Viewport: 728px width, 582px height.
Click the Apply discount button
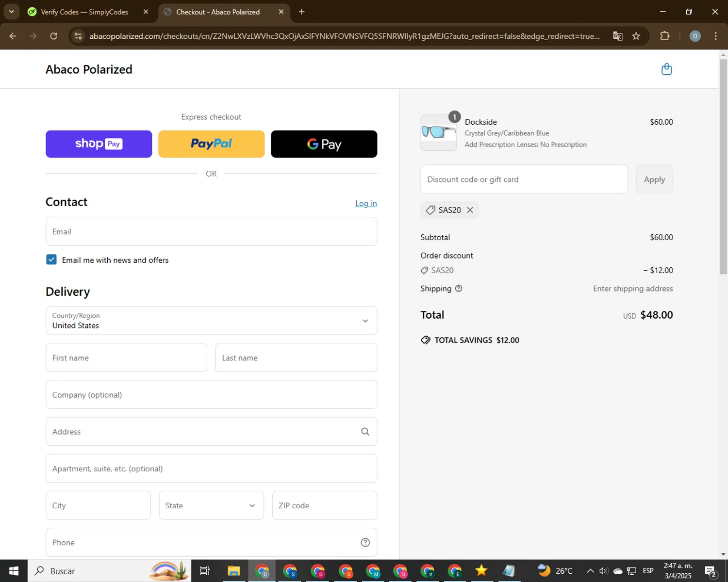pos(654,179)
